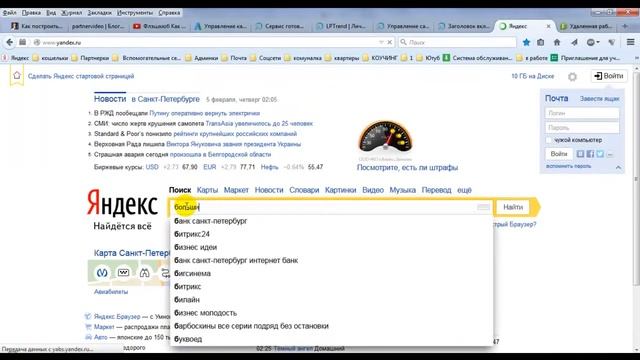This screenshot has width=640, height=360.
Task: Click the browser back arrow button
Action: [10, 42]
